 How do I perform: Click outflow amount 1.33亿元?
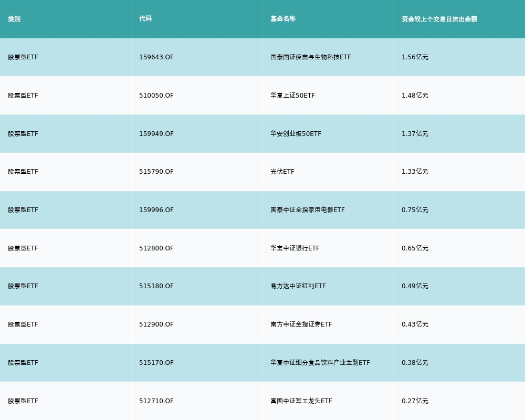pyautogui.click(x=415, y=172)
